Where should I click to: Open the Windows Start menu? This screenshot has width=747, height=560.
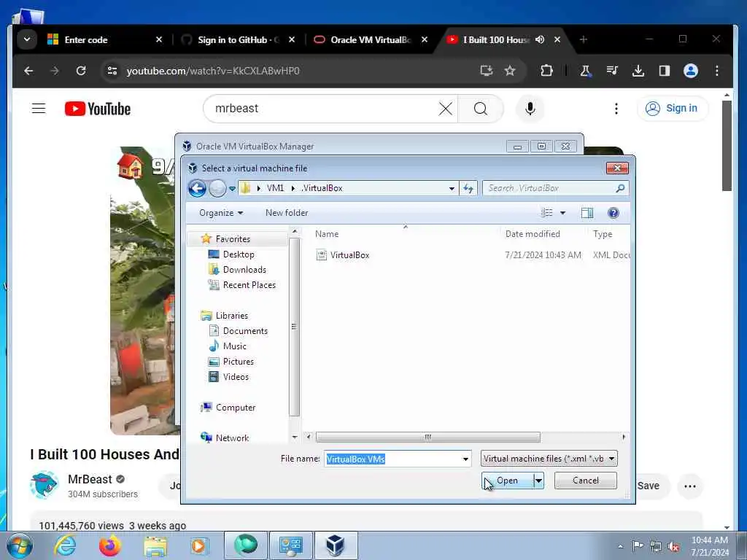pos(20,545)
